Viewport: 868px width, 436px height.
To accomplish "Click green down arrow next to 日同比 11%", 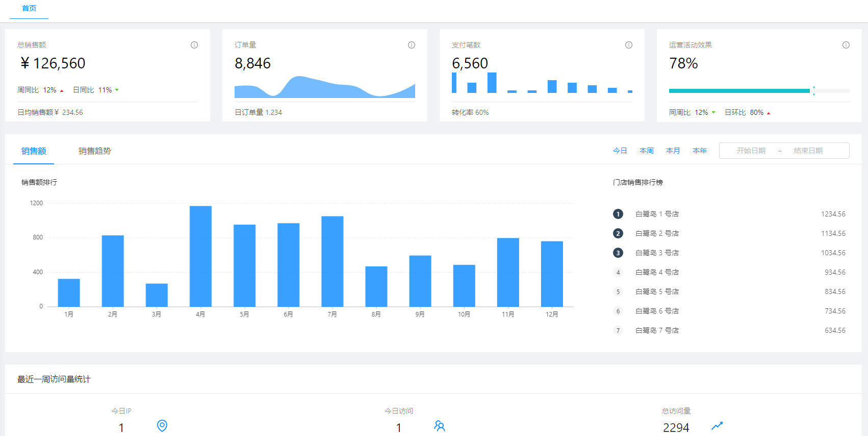I will click(x=117, y=90).
